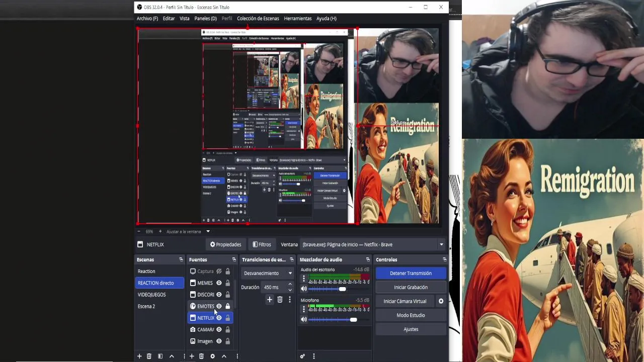Float the Escenas dock panel icon
This screenshot has width=644, height=362.
click(x=181, y=259)
